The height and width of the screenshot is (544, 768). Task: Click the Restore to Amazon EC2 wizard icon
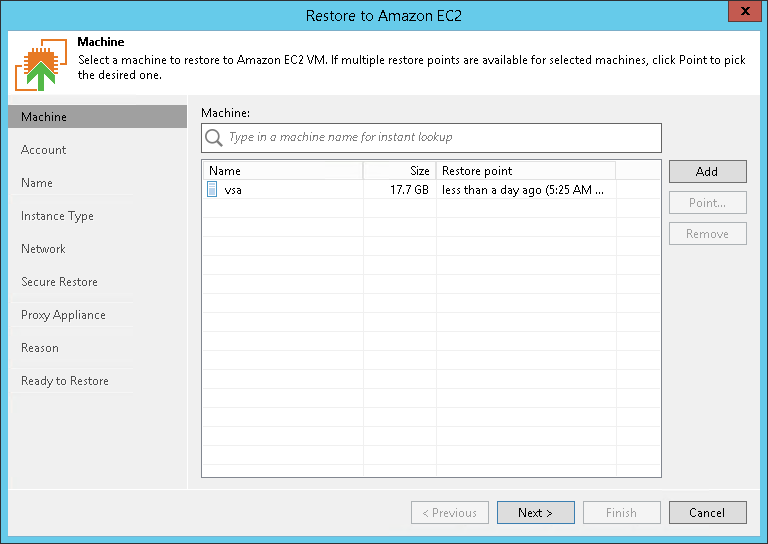click(41, 66)
